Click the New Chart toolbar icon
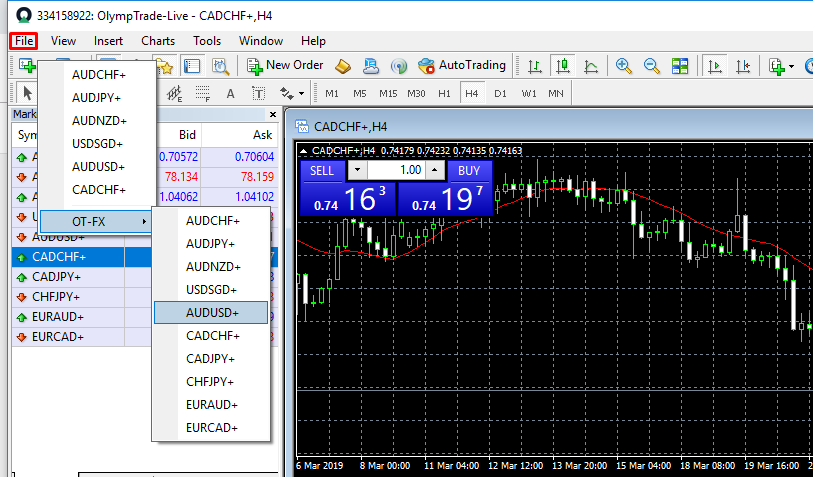The image size is (813, 477). tap(27, 66)
